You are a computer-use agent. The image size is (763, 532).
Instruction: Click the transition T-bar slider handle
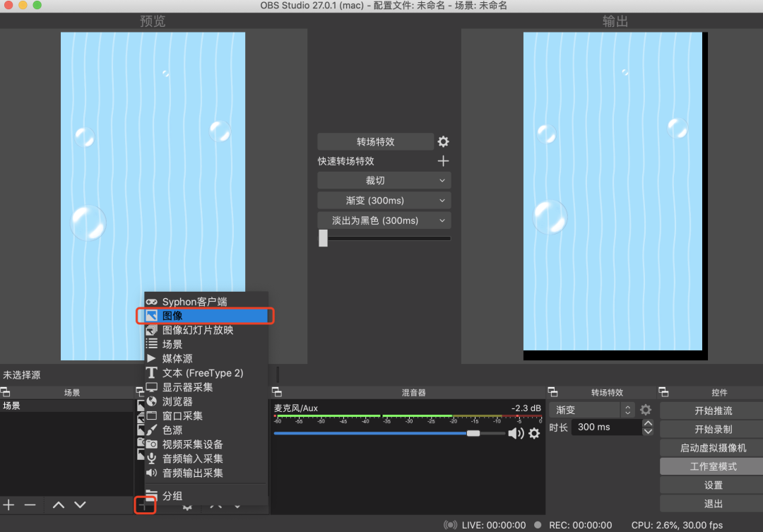click(x=323, y=238)
